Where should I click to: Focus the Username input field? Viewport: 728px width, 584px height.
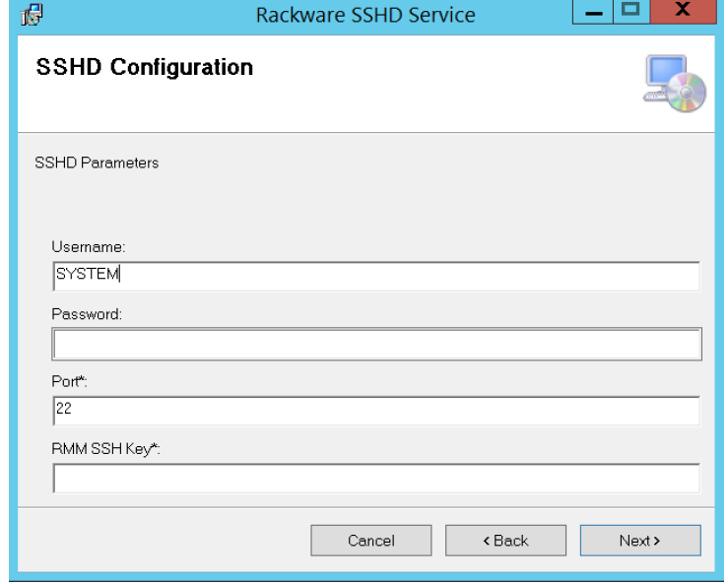(x=376, y=276)
